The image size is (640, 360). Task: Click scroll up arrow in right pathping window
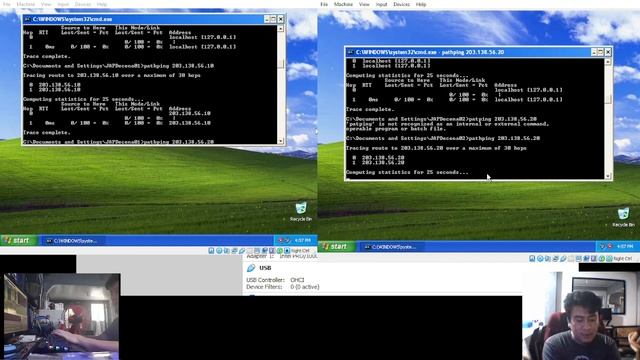click(608, 62)
